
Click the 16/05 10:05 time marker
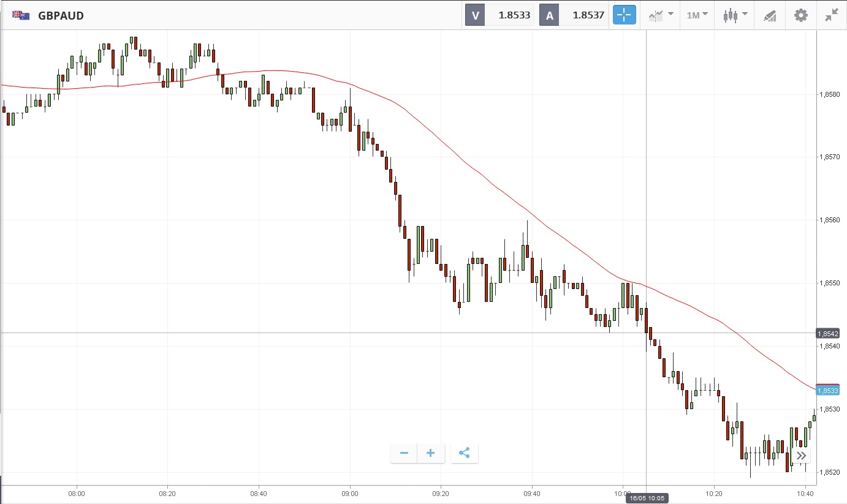647,498
